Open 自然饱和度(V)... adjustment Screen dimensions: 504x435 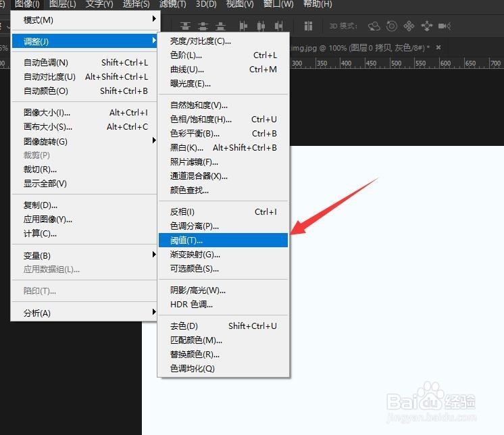224,105
